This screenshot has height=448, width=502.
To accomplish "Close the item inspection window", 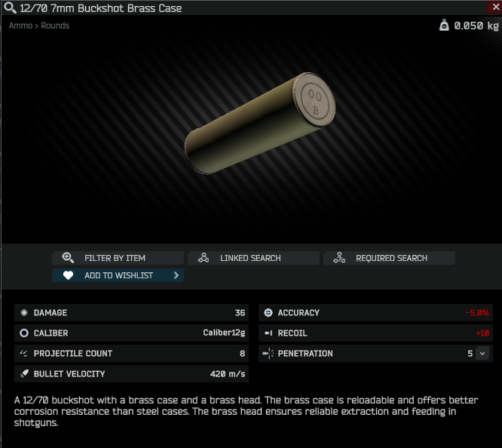I will 494,8.
